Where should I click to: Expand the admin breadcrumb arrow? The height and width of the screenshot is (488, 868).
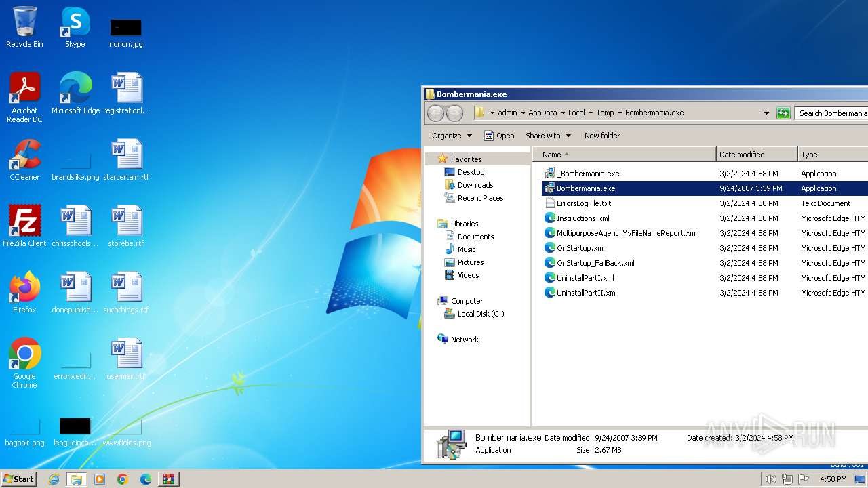[523, 113]
